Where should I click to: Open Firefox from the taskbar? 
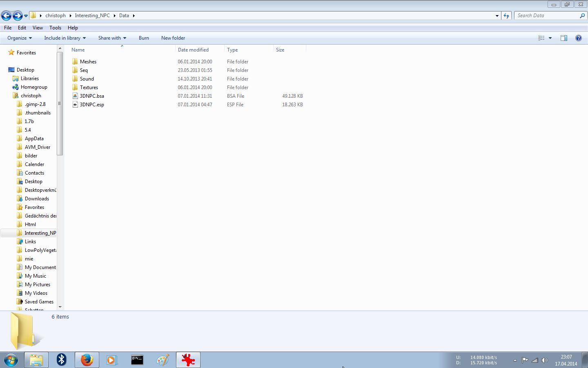(x=87, y=360)
